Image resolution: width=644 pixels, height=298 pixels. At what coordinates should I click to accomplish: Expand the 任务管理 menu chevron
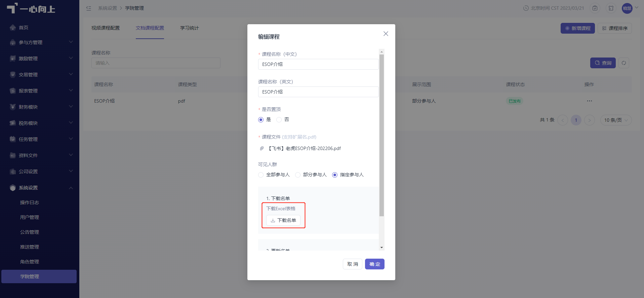tap(71, 139)
